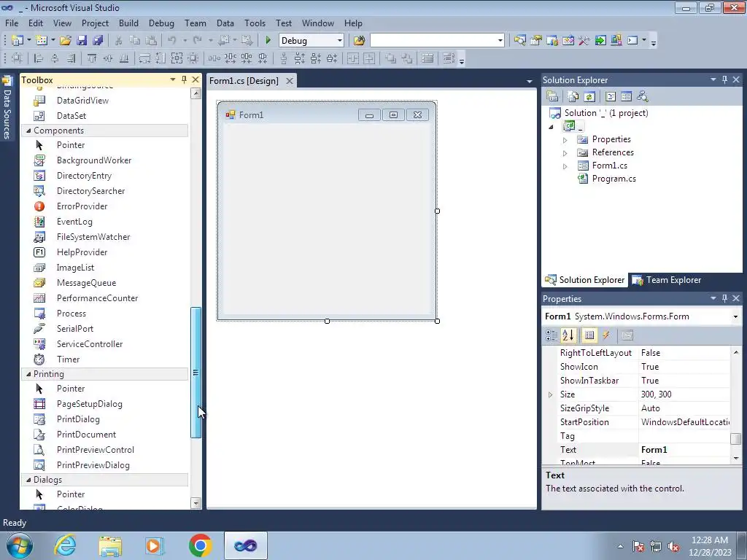Close the Toolbox panel
Screen dimensions: 747x560
[196, 80]
